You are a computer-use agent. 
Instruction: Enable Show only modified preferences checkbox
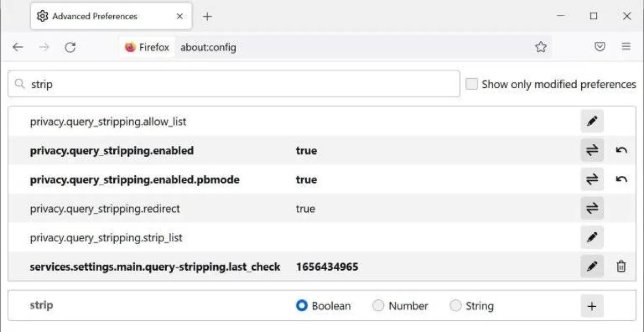coord(472,84)
